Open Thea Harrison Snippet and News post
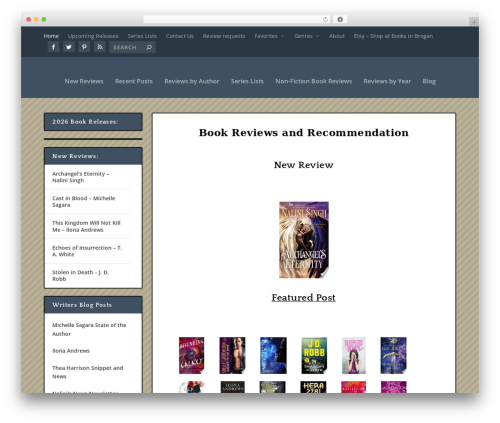 (x=87, y=372)
